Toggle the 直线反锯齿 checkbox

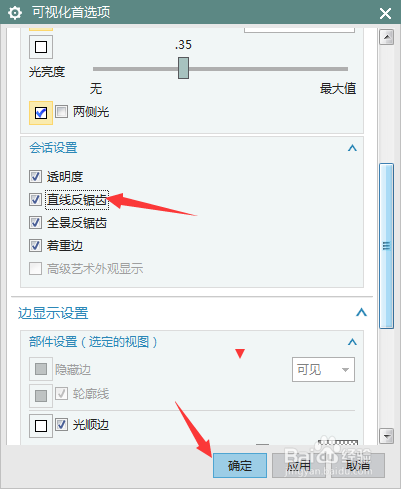pyautogui.click(x=35, y=200)
